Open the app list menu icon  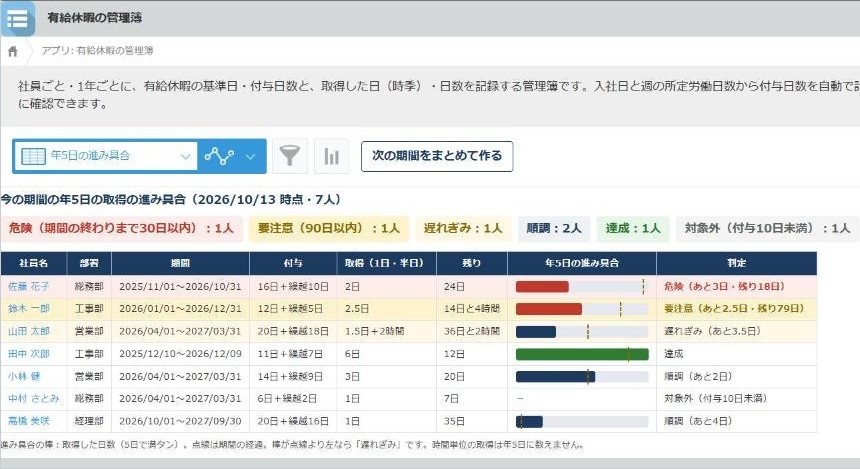click(18, 19)
